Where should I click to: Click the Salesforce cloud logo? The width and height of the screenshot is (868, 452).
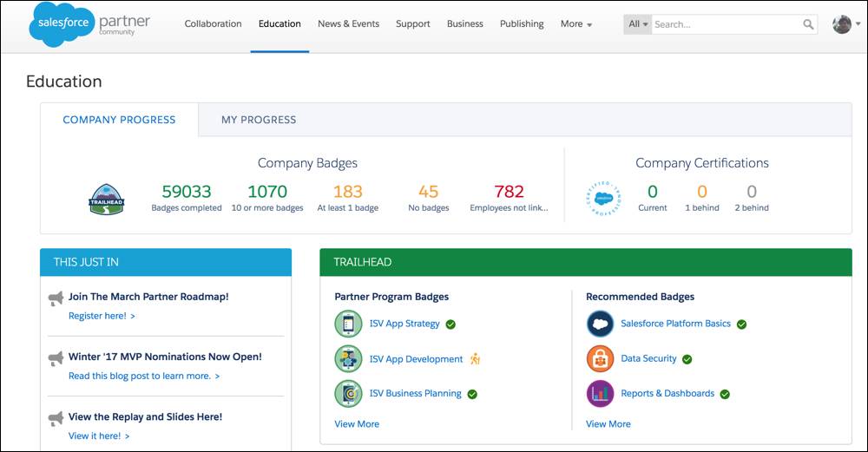61,24
